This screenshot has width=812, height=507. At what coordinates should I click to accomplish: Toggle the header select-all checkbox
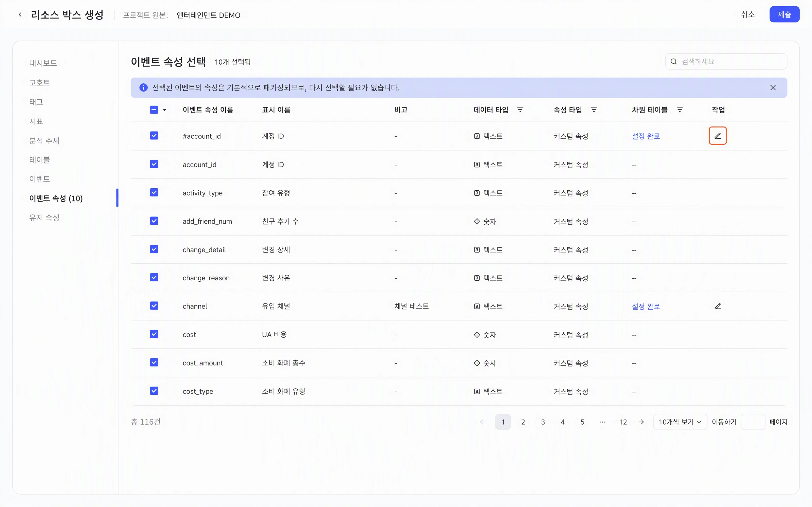[x=154, y=110]
